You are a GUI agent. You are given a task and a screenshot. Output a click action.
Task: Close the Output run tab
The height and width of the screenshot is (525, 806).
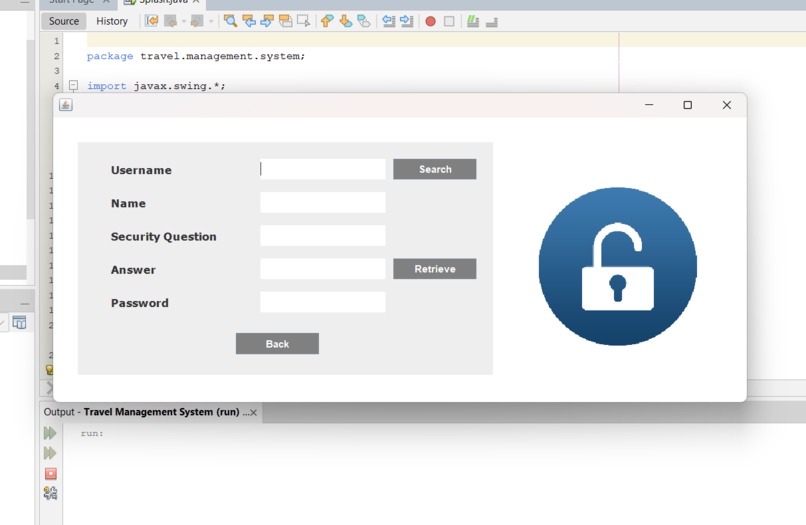(253, 412)
